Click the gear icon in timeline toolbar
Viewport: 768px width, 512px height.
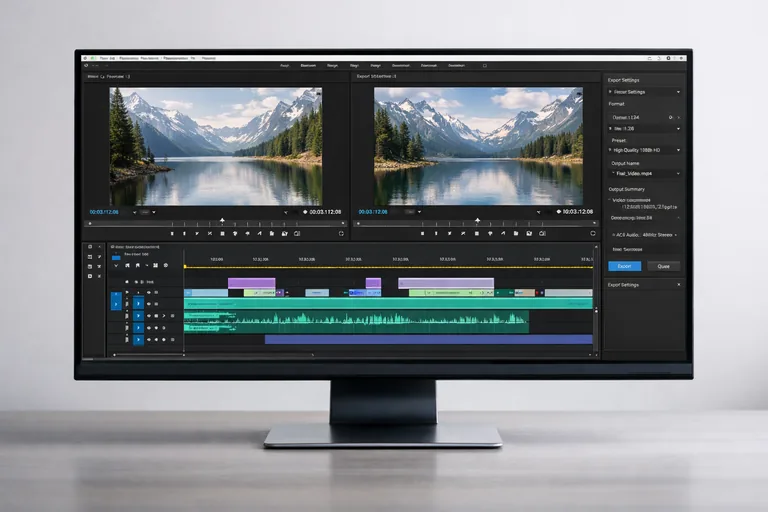pos(166,265)
